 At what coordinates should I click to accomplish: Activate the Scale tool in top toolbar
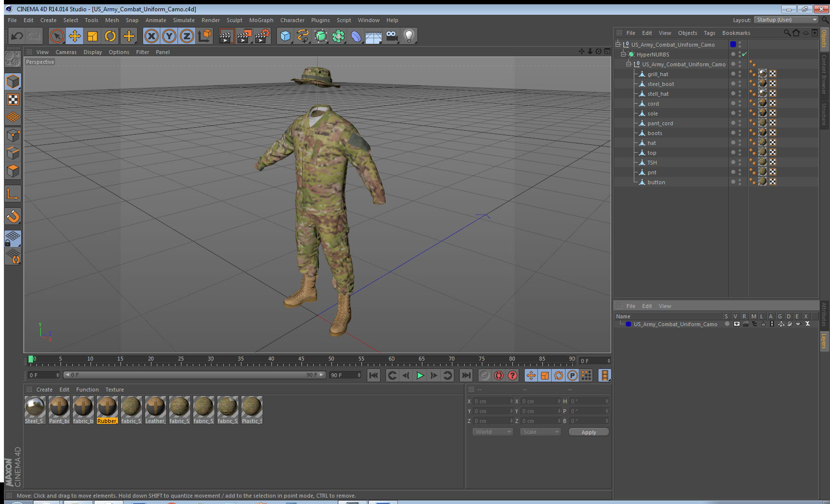click(92, 36)
